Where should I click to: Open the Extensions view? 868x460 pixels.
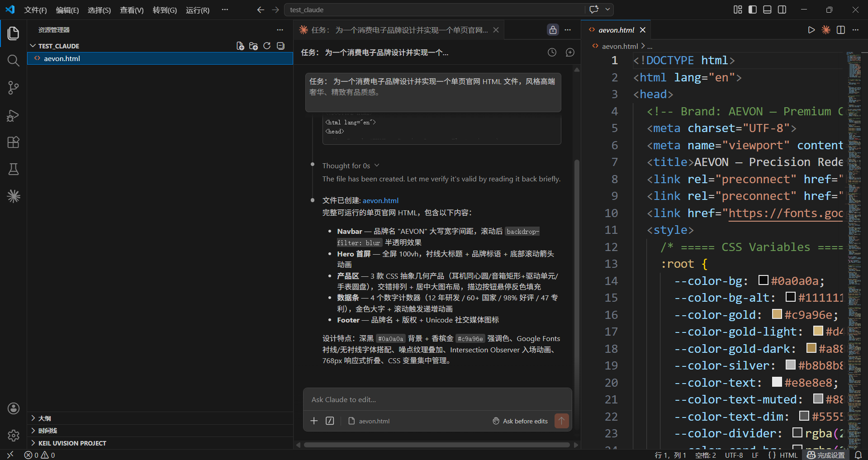13,142
